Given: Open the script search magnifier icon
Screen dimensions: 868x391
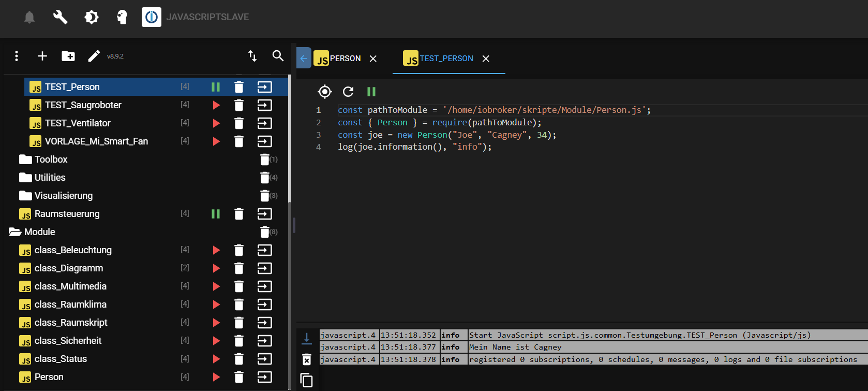Looking at the screenshot, I should [x=278, y=56].
